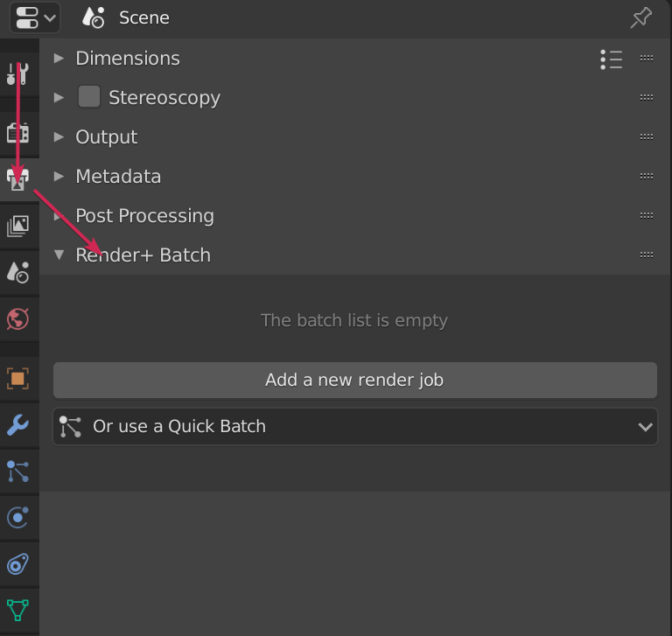The height and width of the screenshot is (636, 672).
Task: Click Add a new render job
Action: [x=355, y=381]
